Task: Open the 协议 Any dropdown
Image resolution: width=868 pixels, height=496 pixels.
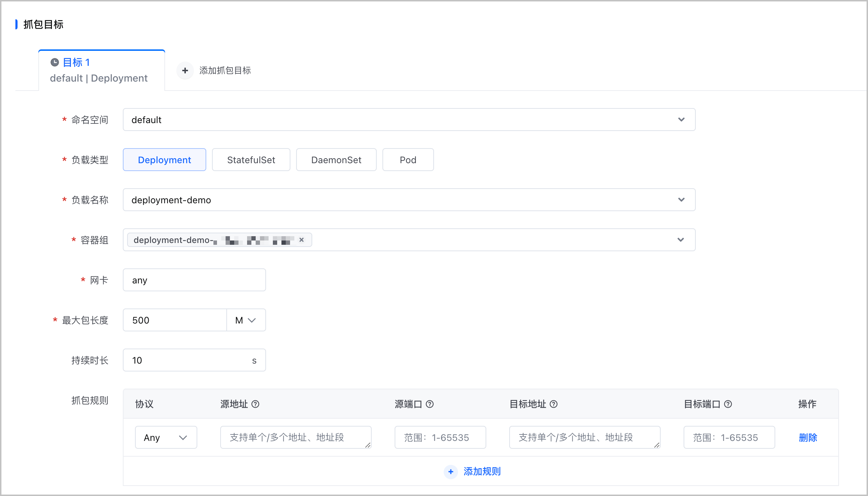Action: point(166,437)
